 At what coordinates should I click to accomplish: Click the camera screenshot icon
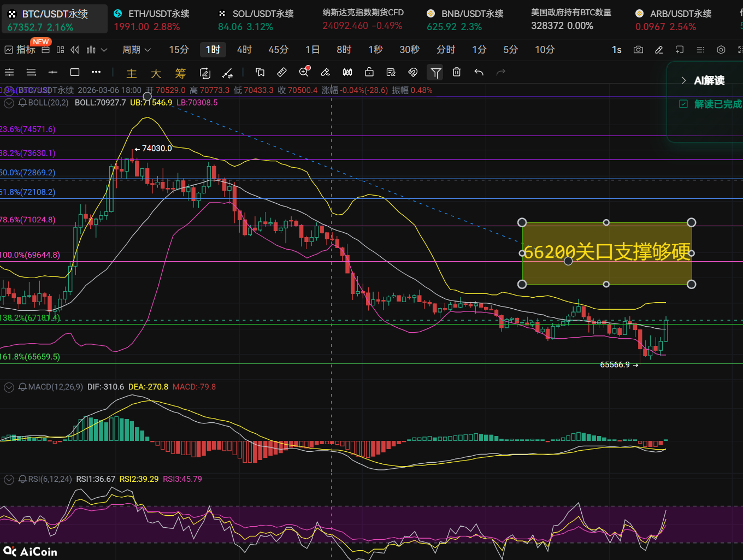[638, 50]
